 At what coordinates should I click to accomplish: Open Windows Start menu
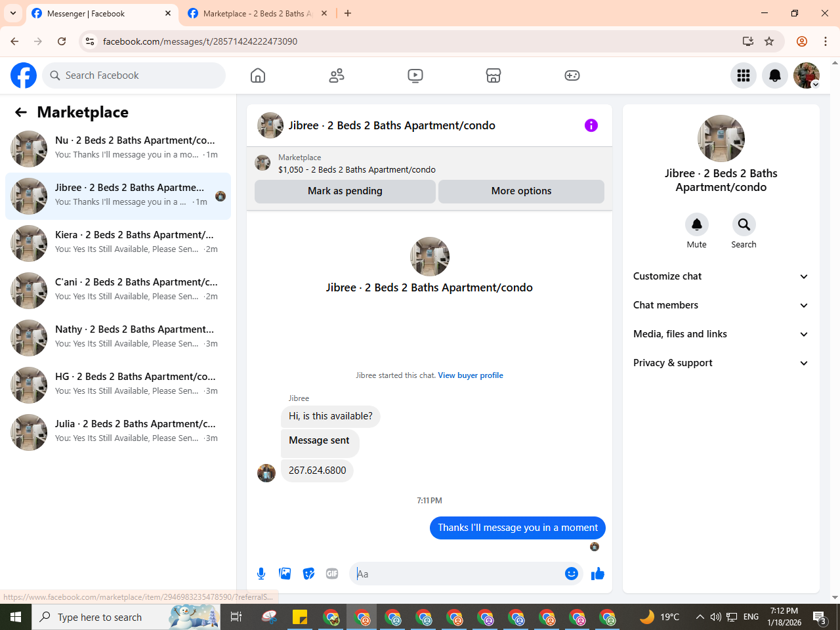pyautogui.click(x=16, y=617)
